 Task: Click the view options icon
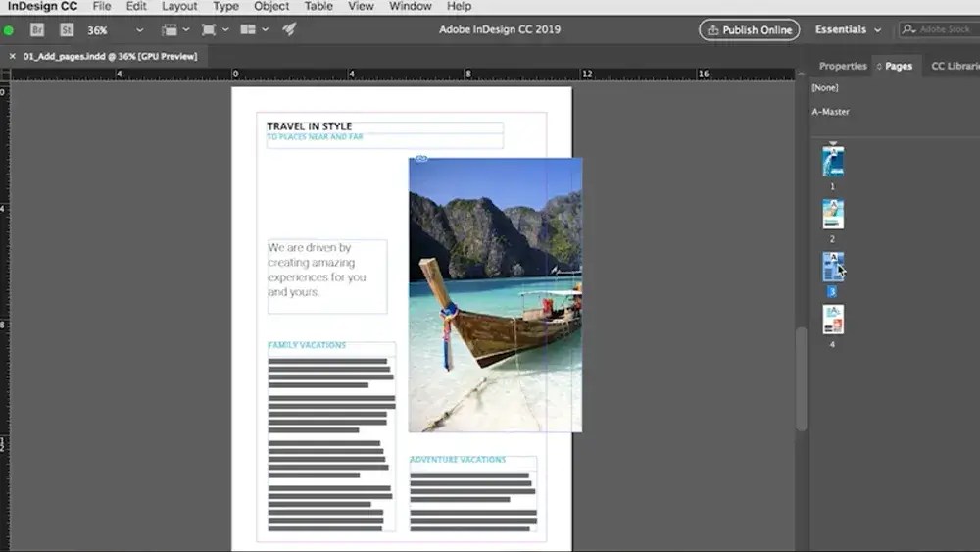(169, 29)
